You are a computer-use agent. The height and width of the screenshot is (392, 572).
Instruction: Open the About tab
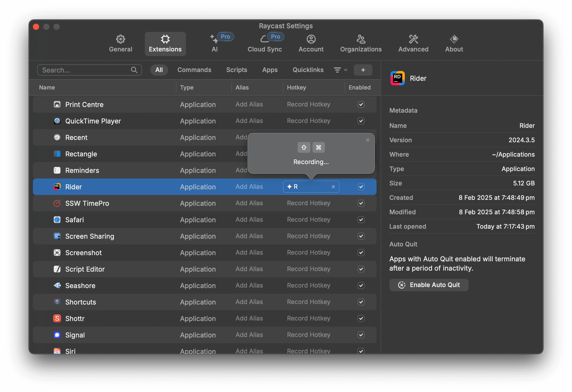tap(454, 44)
